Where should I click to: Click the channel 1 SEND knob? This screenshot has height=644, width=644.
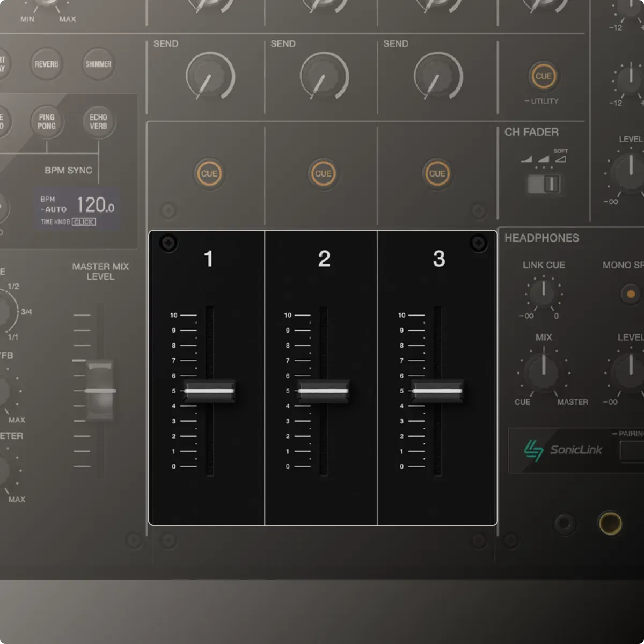(209, 77)
